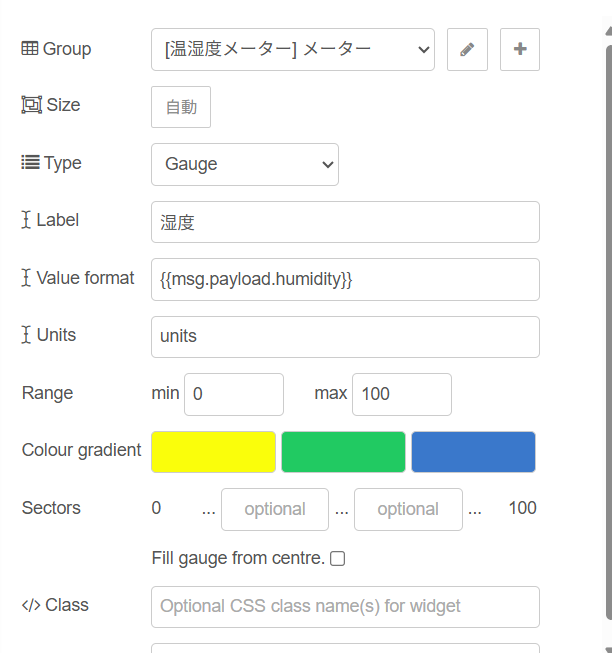Pick the yellow colour gradient swatch
This screenshot has width=612, height=653.
coord(214,452)
